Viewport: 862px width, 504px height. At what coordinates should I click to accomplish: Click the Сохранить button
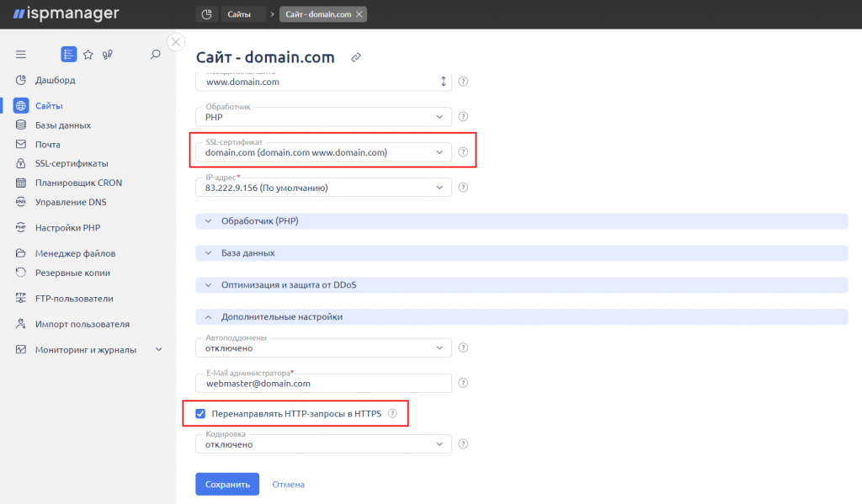click(x=227, y=484)
